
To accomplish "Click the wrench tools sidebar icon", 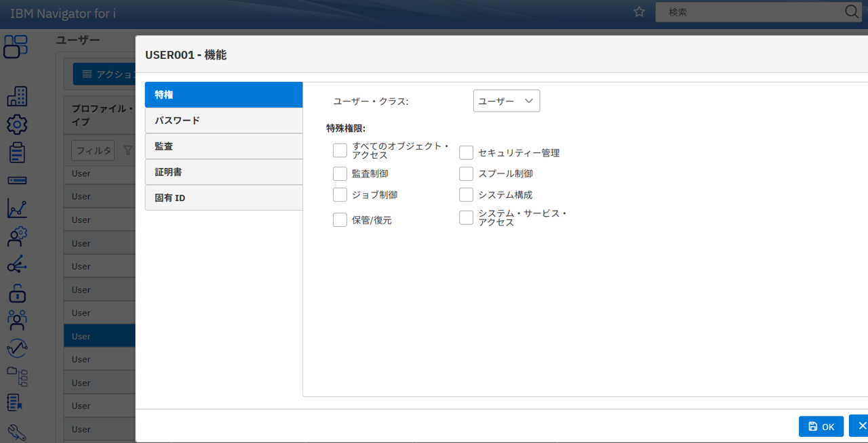I will tap(17, 432).
